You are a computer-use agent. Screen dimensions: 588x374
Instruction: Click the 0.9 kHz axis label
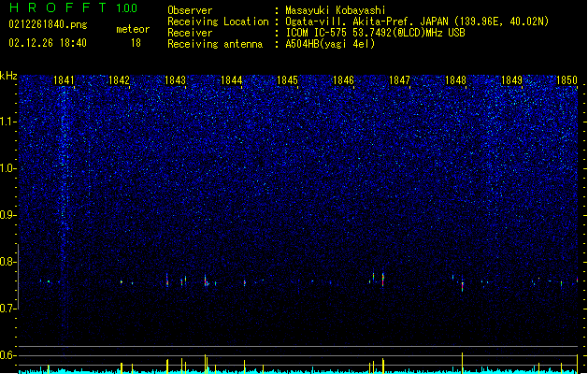pos(7,215)
